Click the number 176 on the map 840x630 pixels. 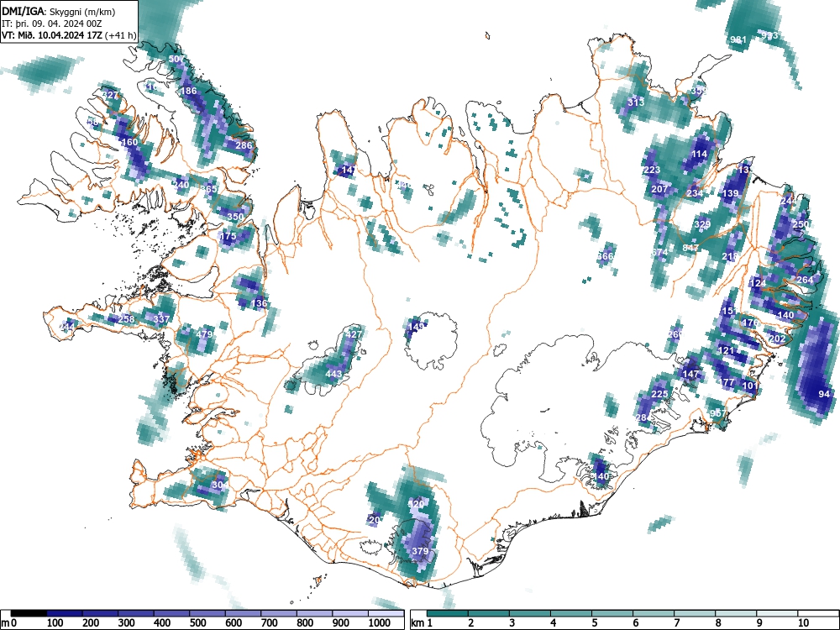tap(750, 323)
